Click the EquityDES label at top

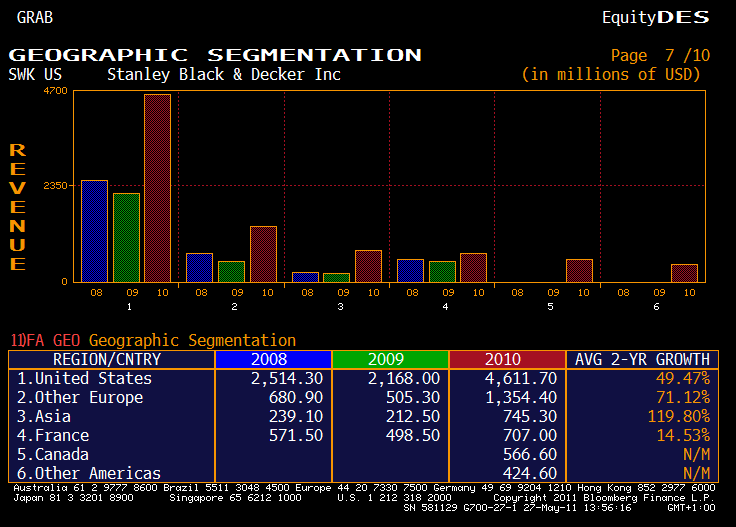(x=655, y=17)
